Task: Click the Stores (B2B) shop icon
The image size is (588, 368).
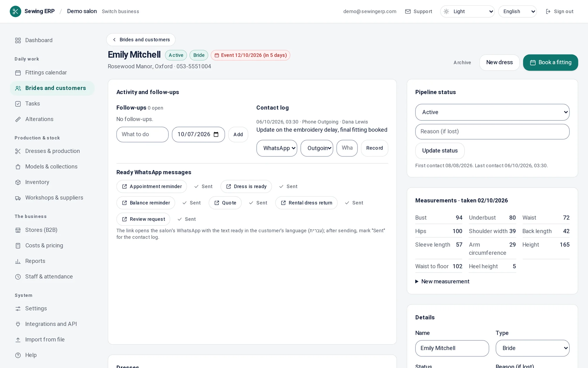Action: [18, 230]
